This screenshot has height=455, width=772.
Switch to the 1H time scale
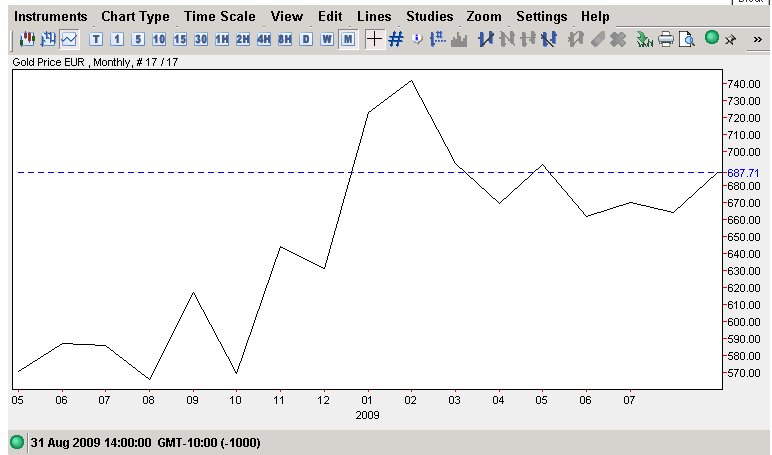(x=221, y=39)
